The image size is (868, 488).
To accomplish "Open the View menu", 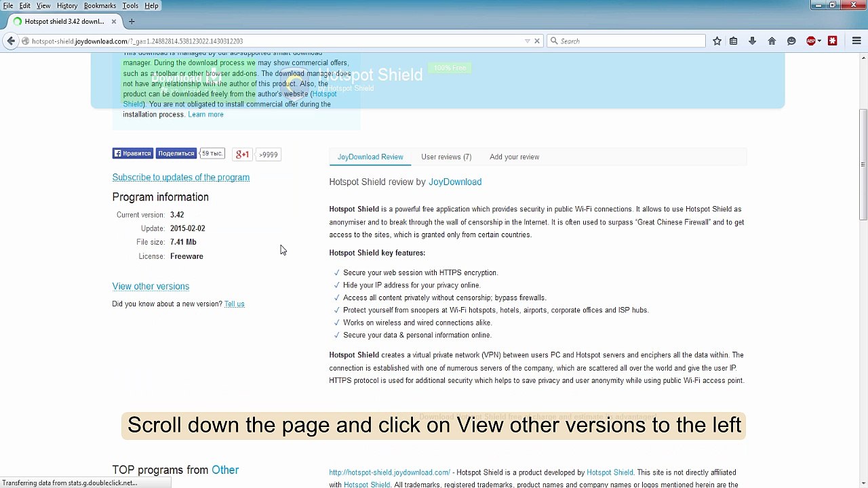I will tap(43, 5).
